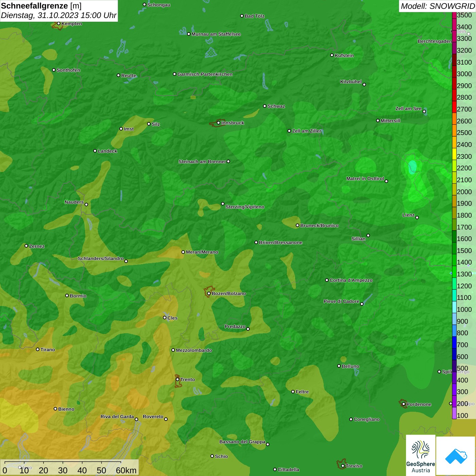The height and width of the screenshot is (476, 476).
Task: Click the blue cloud logo beside GeoSphere
Action: point(456,456)
